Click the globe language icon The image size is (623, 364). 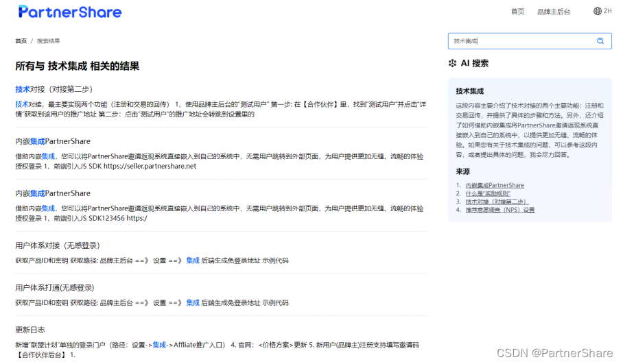[x=597, y=11]
